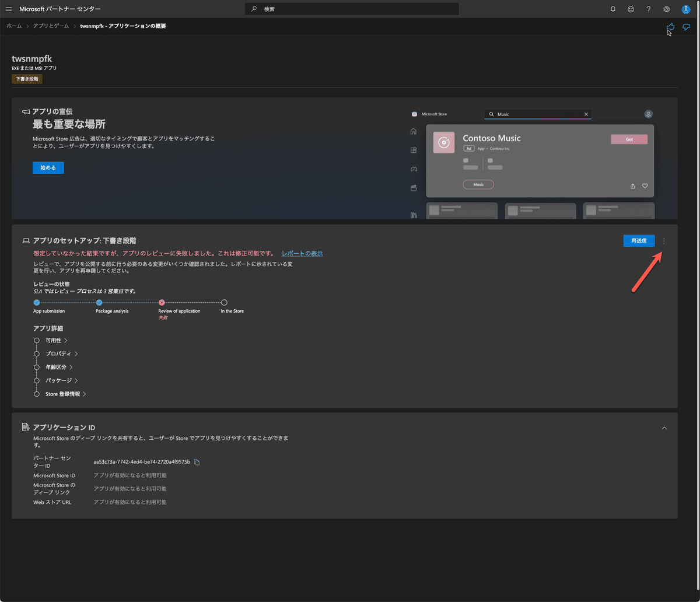
Task: Click the share icon on Contoso Music card
Action: (x=632, y=185)
